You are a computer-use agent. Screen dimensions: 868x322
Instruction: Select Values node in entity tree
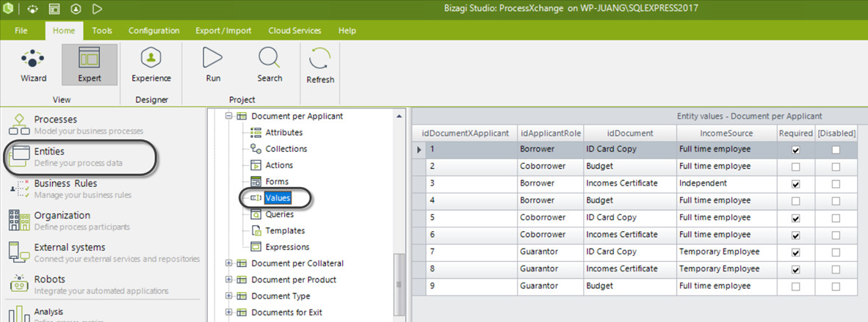[x=278, y=198]
